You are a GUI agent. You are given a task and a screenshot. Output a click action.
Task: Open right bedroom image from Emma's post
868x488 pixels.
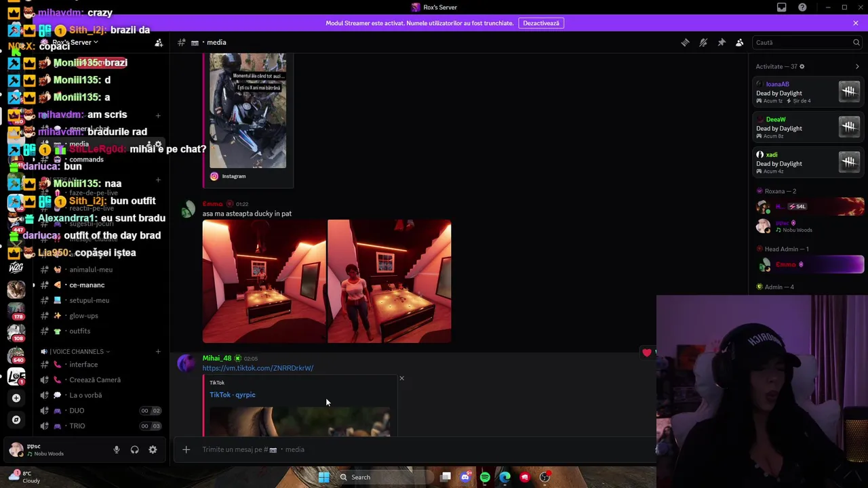(x=389, y=281)
